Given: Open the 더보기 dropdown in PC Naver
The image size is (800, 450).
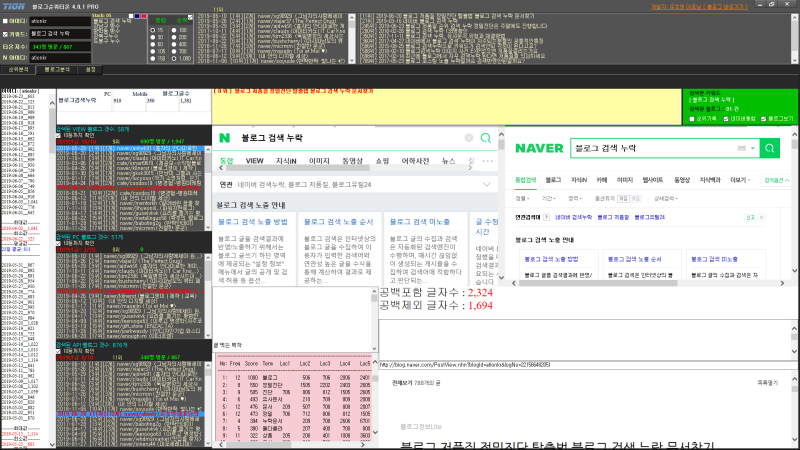Looking at the screenshot, I should 740,180.
